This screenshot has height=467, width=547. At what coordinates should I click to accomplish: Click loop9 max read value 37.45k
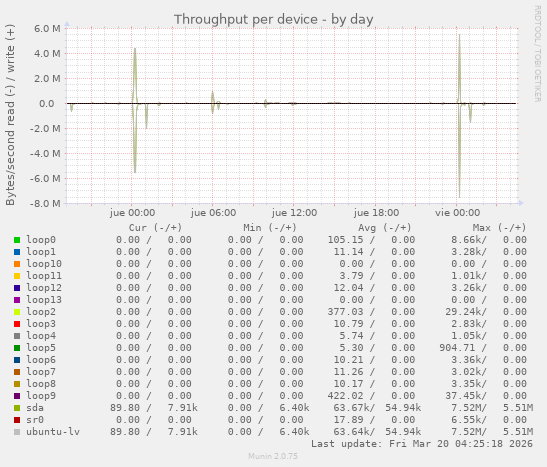pyautogui.click(x=463, y=396)
